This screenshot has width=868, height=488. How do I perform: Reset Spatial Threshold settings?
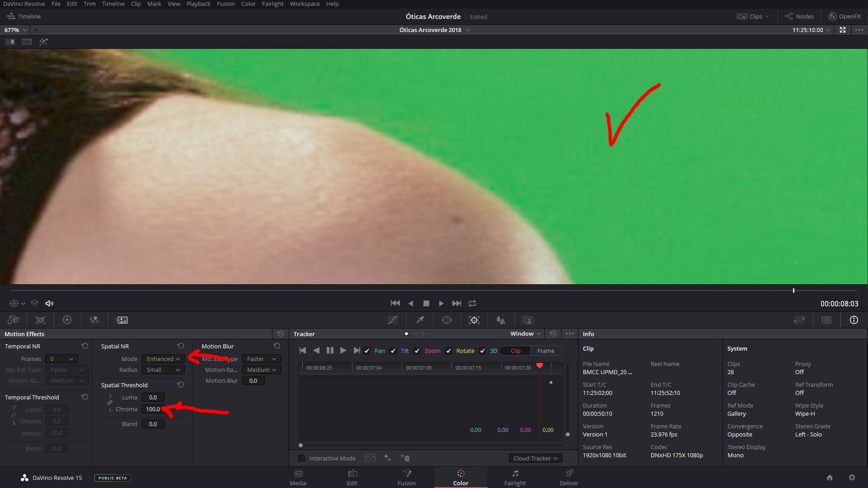(x=181, y=385)
